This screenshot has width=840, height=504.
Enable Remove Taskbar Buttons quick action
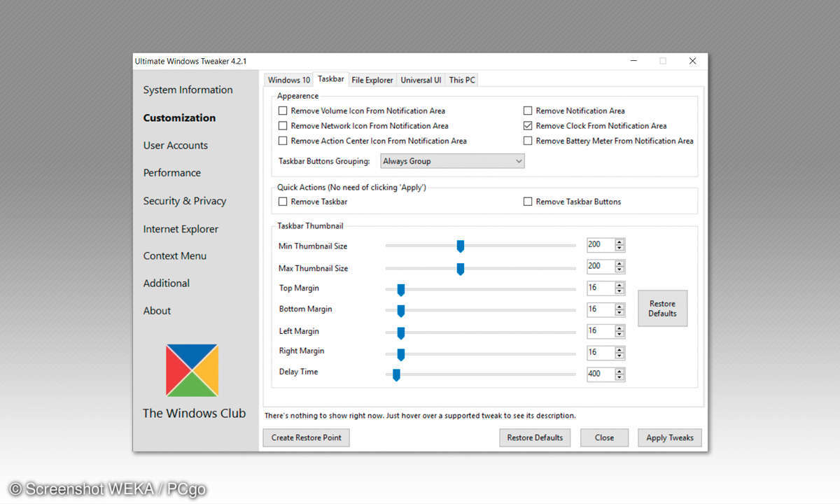click(x=528, y=202)
